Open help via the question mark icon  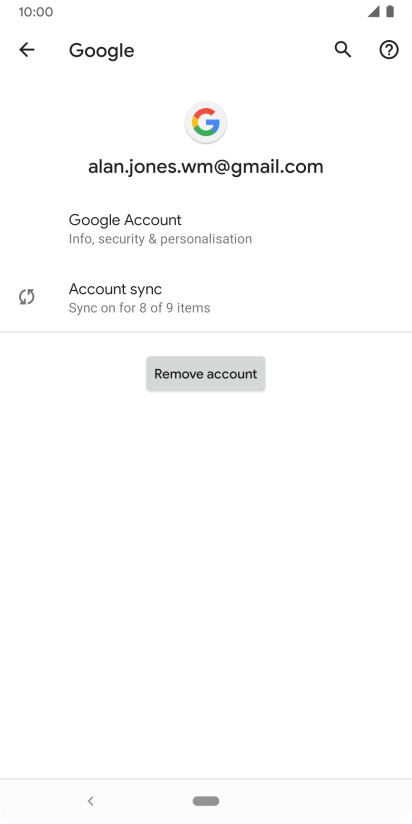(x=389, y=50)
